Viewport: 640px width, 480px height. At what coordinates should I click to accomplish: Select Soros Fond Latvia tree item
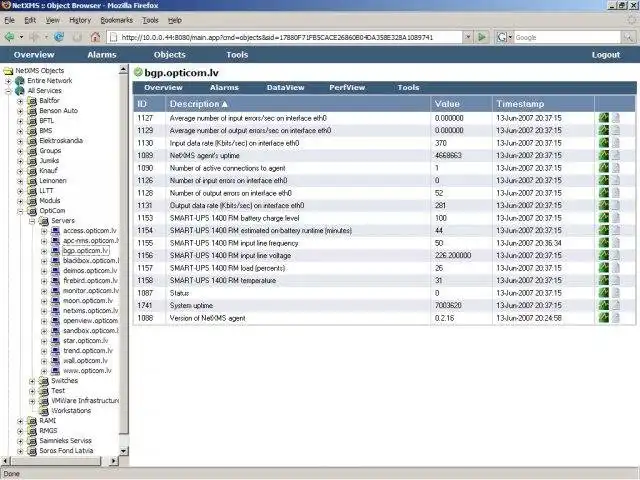pyautogui.click(x=66, y=451)
